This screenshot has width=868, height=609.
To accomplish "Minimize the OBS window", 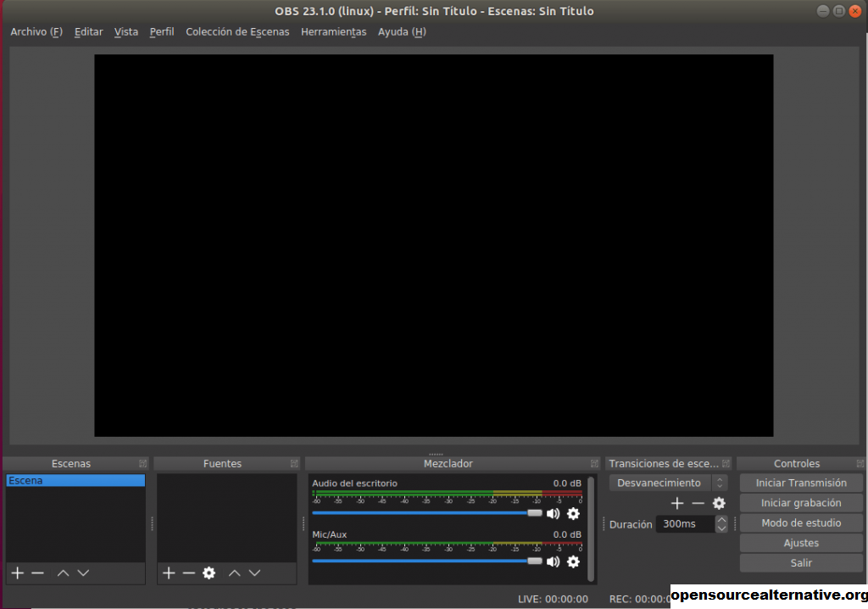I will pyautogui.click(x=823, y=11).
